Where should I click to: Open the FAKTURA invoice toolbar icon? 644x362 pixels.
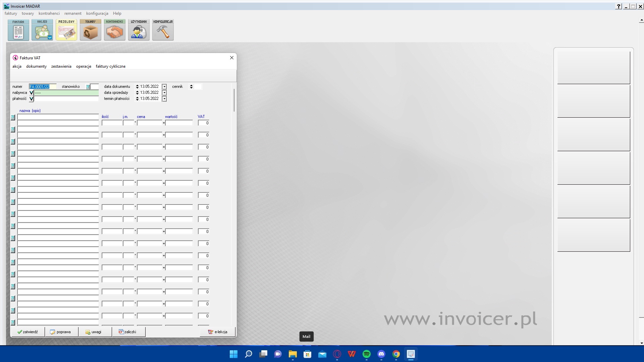[18, 30]
